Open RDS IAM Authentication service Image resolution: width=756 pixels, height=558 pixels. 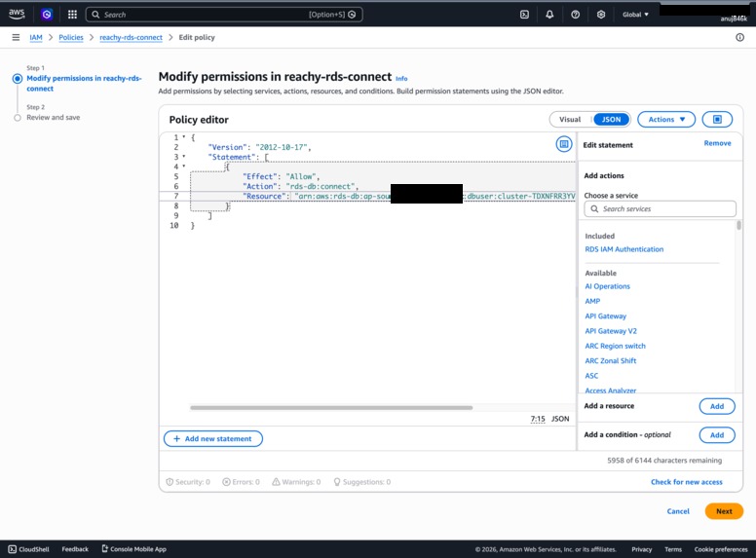[624, 249]
